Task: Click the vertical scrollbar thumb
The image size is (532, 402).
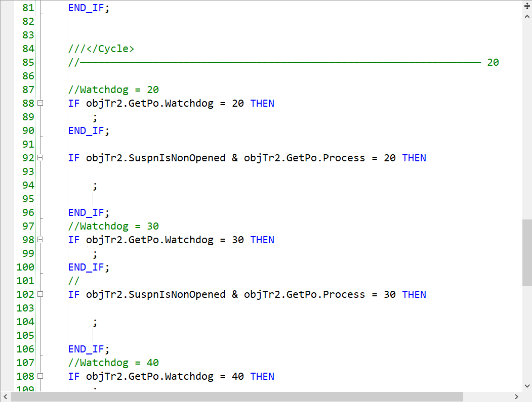Action: point(527,253)
